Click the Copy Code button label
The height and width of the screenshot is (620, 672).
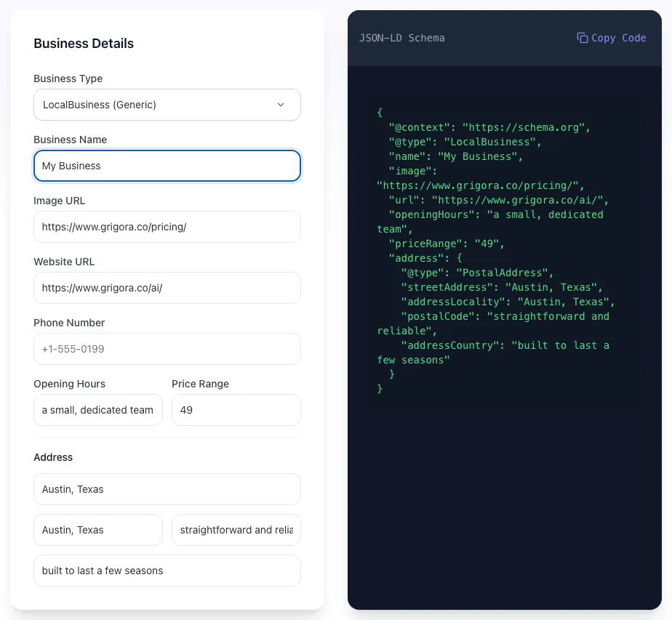click(x=618, y=38)
